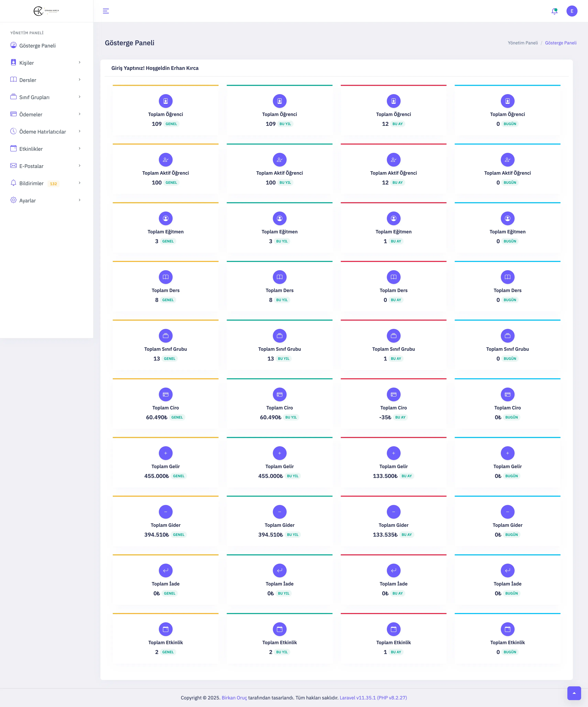Viewport: 588px width, 707px height.
Task: Click the E-Postalar envelope sidebar icon
Action: (13, 166)
